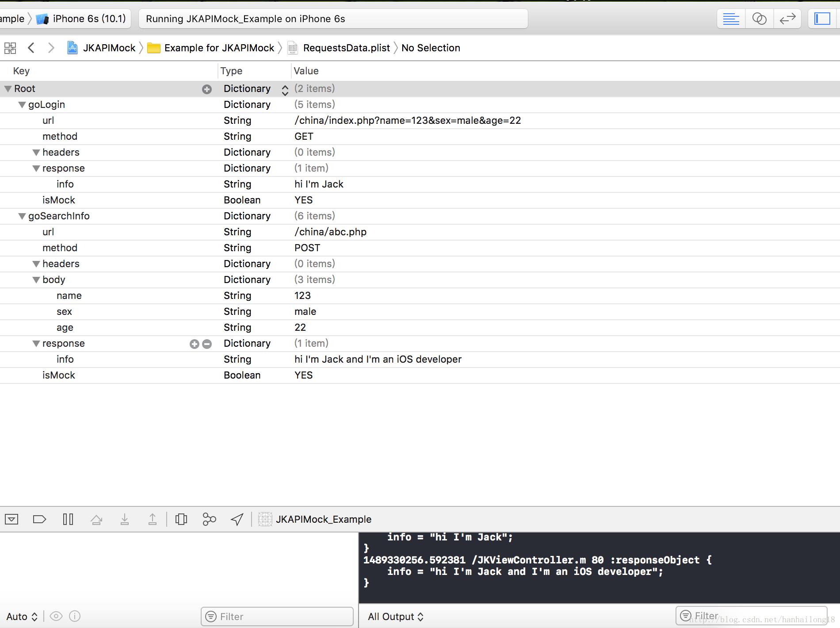This screenshot has height=628, width=840.
Task: Collapse the goSearchInfo dictionary
Action: point(22,216)
